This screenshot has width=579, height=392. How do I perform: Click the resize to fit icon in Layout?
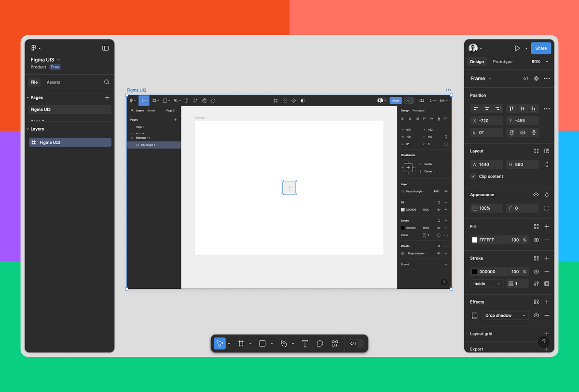(x=536, y=151)
